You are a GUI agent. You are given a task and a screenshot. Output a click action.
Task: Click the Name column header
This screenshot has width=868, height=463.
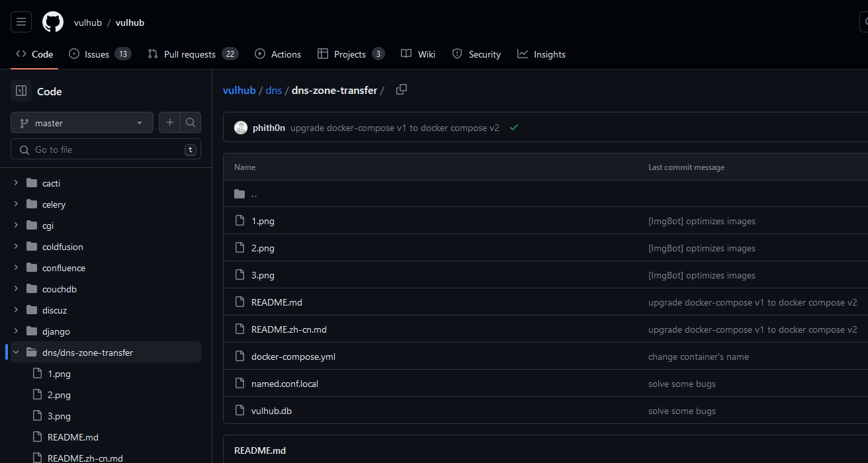point(245,167)
